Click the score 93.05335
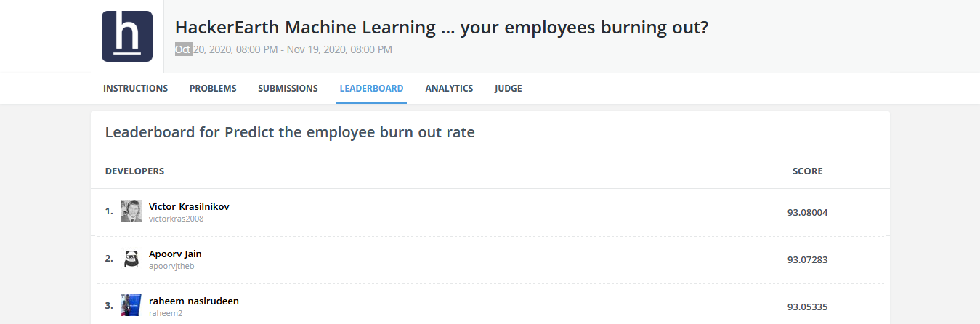Image resolution: width=980 pixels, height=324 pixels. coord(808,307)
